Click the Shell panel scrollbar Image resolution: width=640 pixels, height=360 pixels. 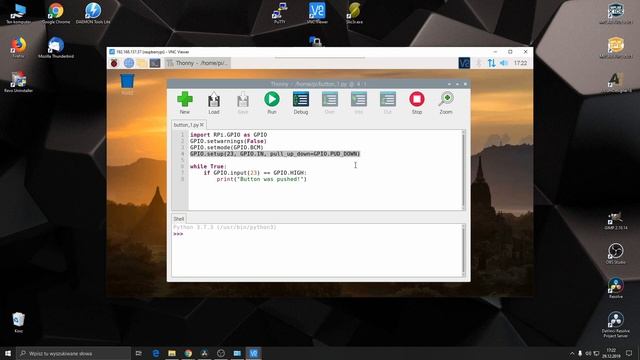(x=463, y=250)
